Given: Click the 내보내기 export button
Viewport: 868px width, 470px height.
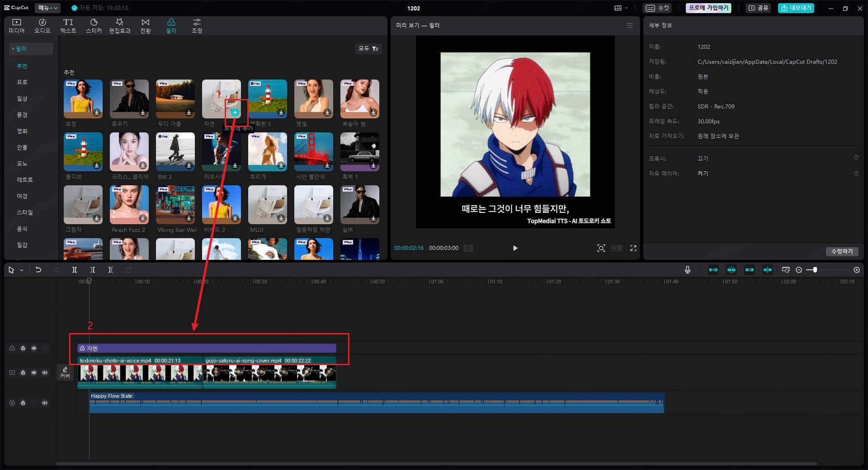Looking at the screenshot, I should click(796, 8).
